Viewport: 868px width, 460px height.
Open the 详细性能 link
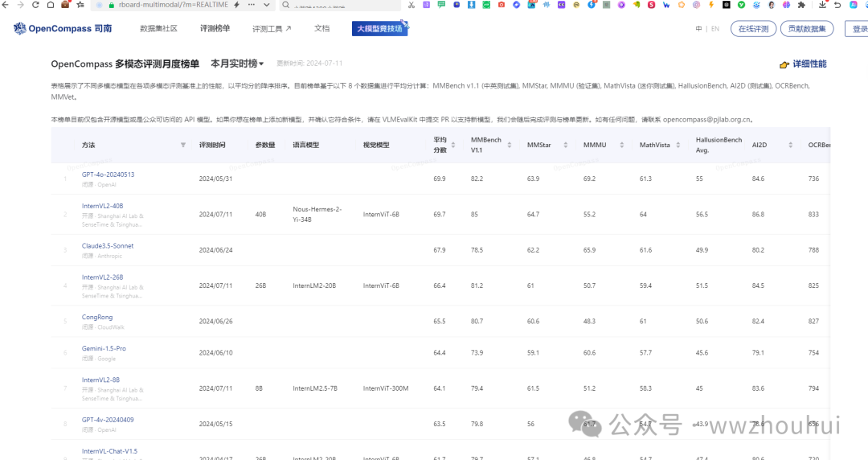coord(803,64)
